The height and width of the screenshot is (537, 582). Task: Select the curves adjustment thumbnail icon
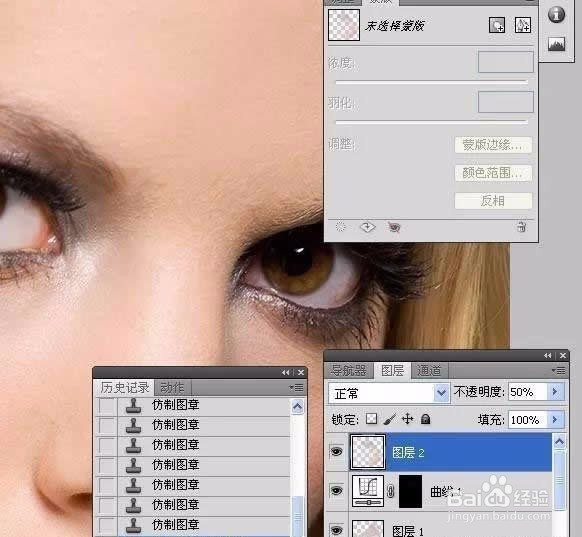click(x=368, y=491)
